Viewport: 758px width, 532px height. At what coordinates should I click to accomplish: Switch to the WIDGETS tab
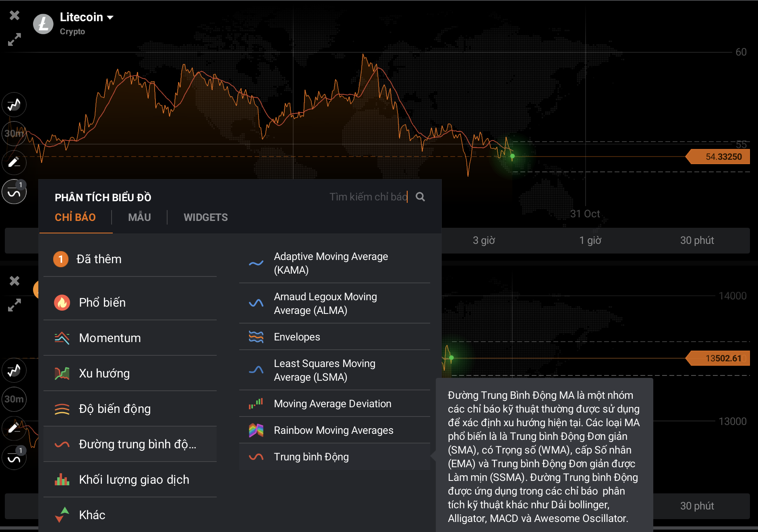click(205, 217)
